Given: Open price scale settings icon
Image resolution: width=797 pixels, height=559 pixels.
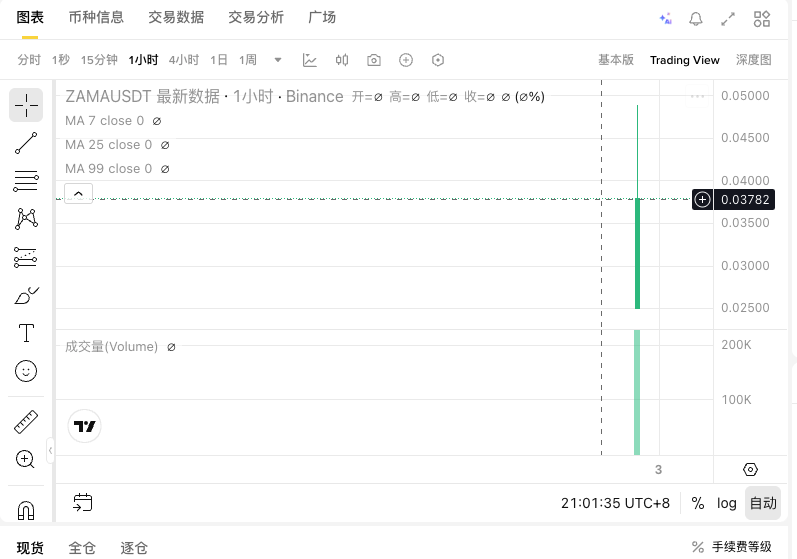Looking at the screenshot, I should click(750, 470).
